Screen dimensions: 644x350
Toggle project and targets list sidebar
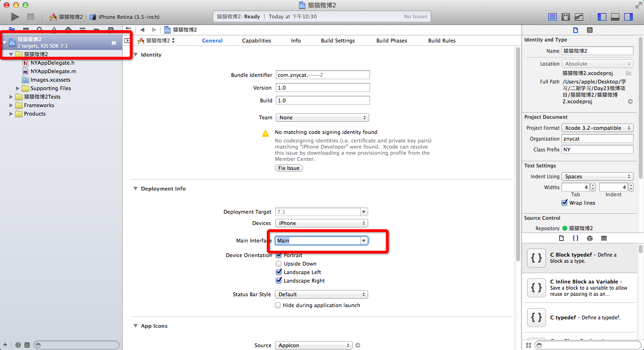(127, 41)
